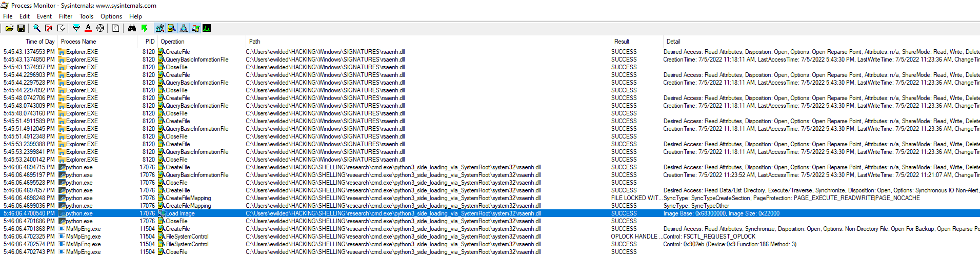This screenshot has height=256, width=980.
Task: Toggle Show Profiling Events graph icon
Action: [x=207, y=28]
